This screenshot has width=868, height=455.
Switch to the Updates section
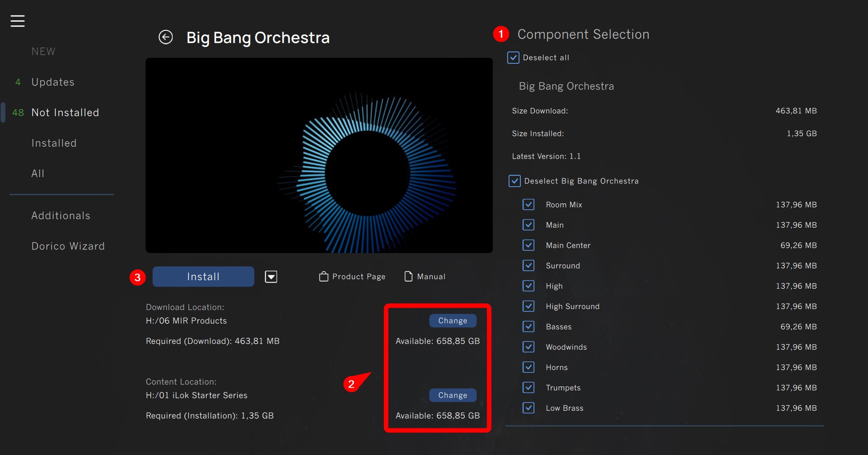(x=53, y=82)
